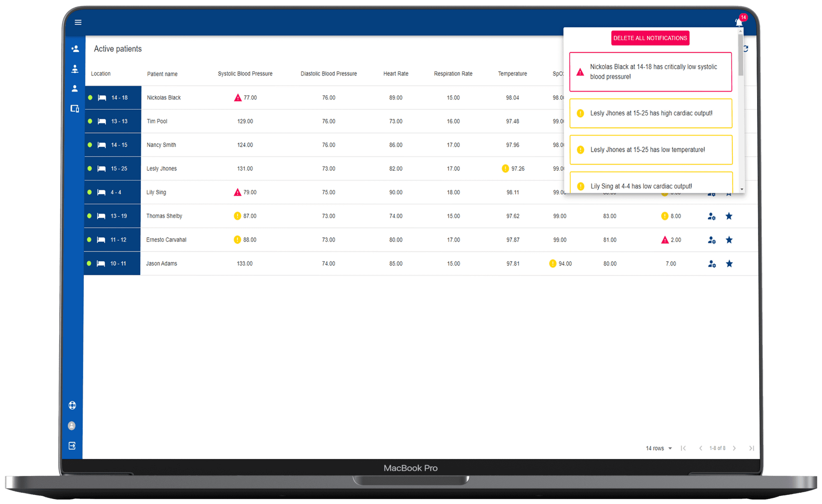
Task: Click the add patient sidebar icon
Action: coord(75,49)
